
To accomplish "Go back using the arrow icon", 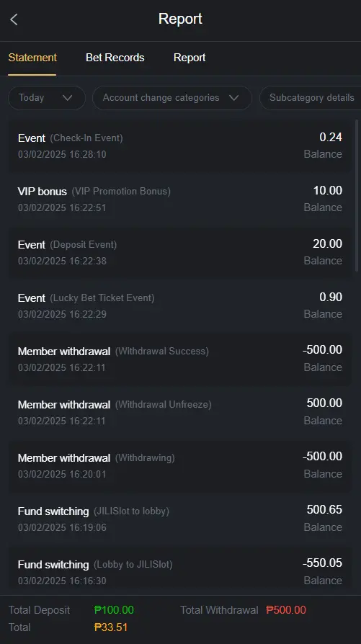I will (14, 19).
